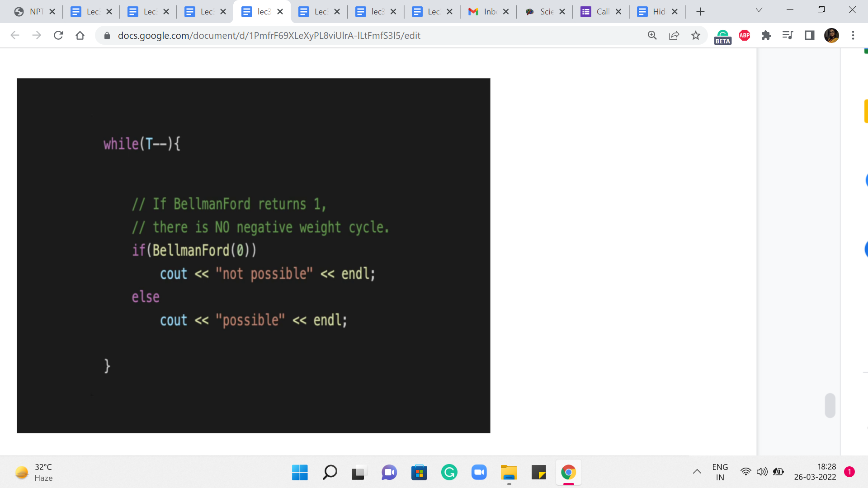Click the browser reload page icon

click(x=58, y=35)
